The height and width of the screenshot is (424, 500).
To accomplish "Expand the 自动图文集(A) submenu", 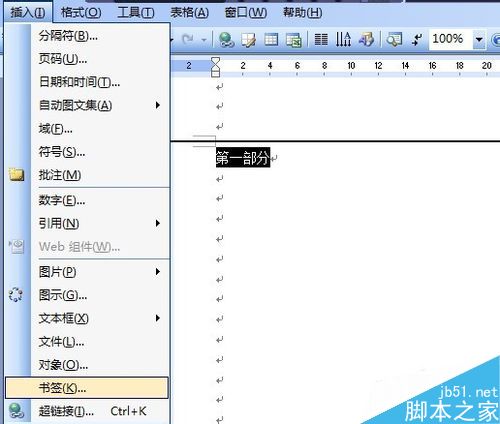I will 87,105.
